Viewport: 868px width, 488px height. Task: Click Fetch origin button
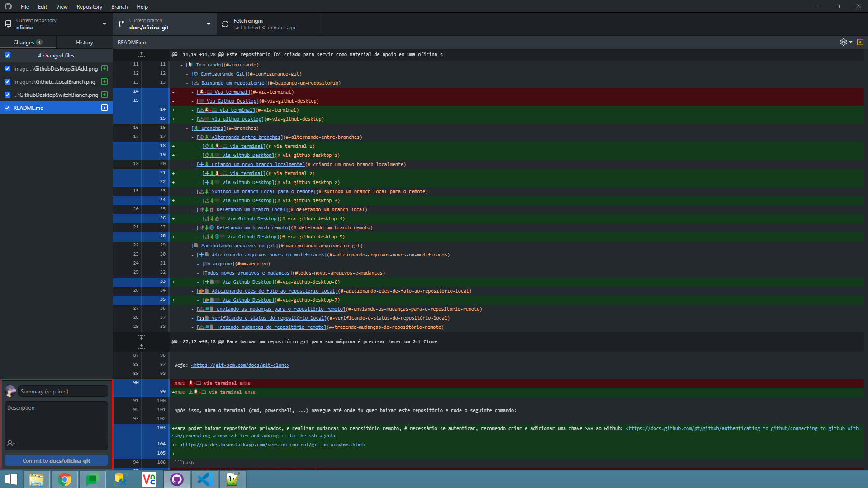269,24
